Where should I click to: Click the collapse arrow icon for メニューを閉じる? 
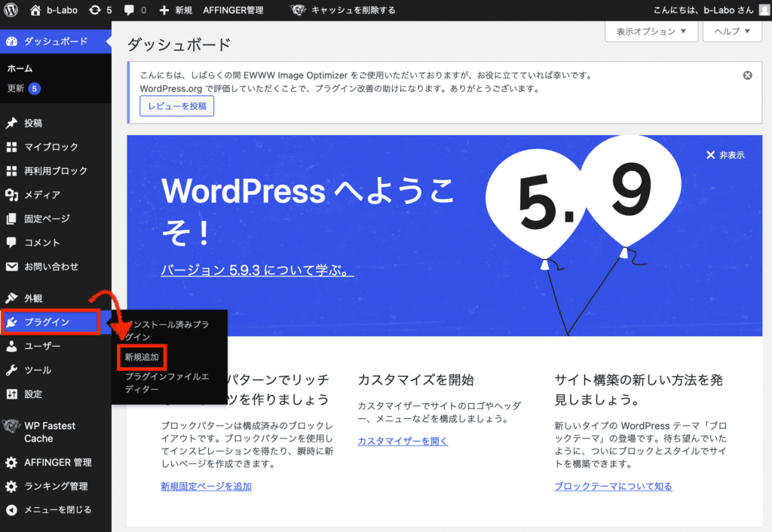coord(11,510)
